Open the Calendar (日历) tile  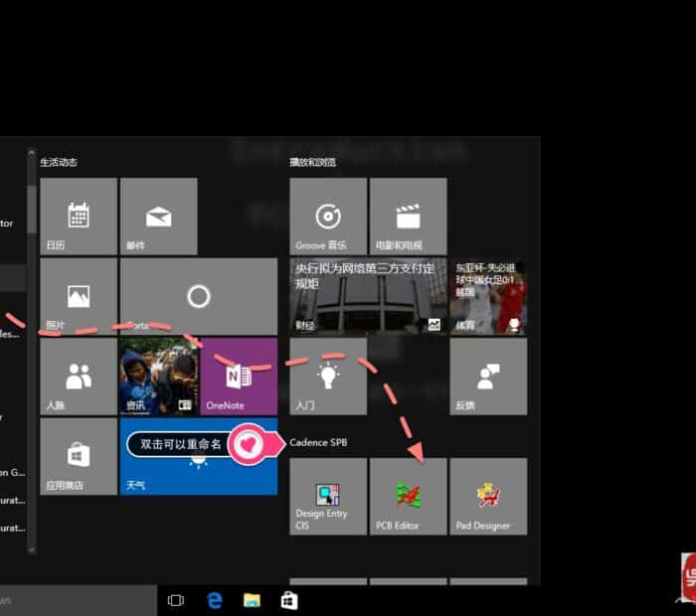pyautogui.click(x=79, y=217)
